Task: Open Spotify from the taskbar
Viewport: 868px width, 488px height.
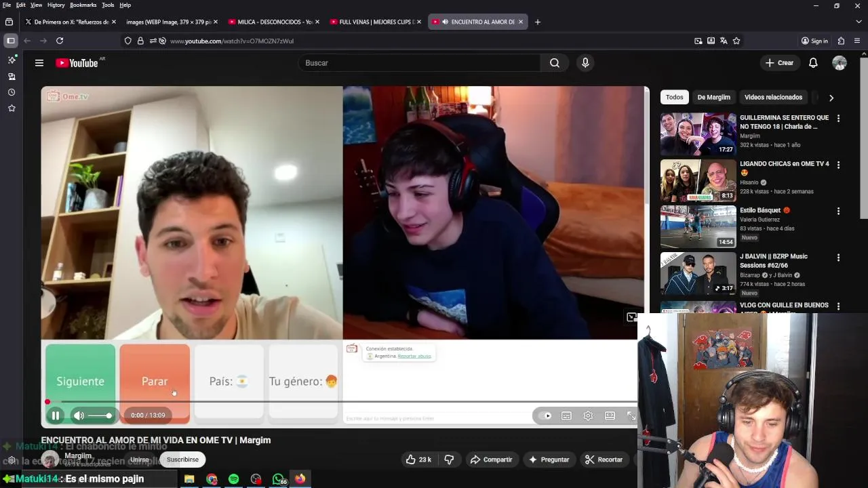Action: [233, 479]
